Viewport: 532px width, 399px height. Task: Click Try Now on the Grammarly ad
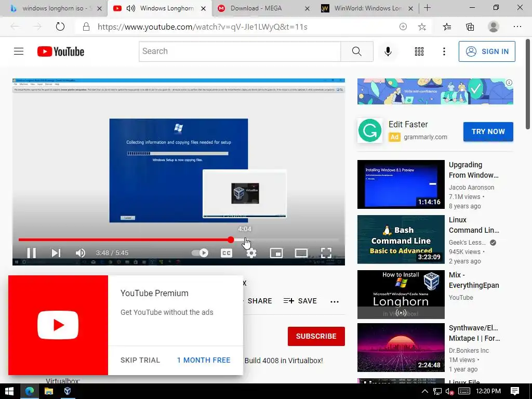(x=488, y=131)
